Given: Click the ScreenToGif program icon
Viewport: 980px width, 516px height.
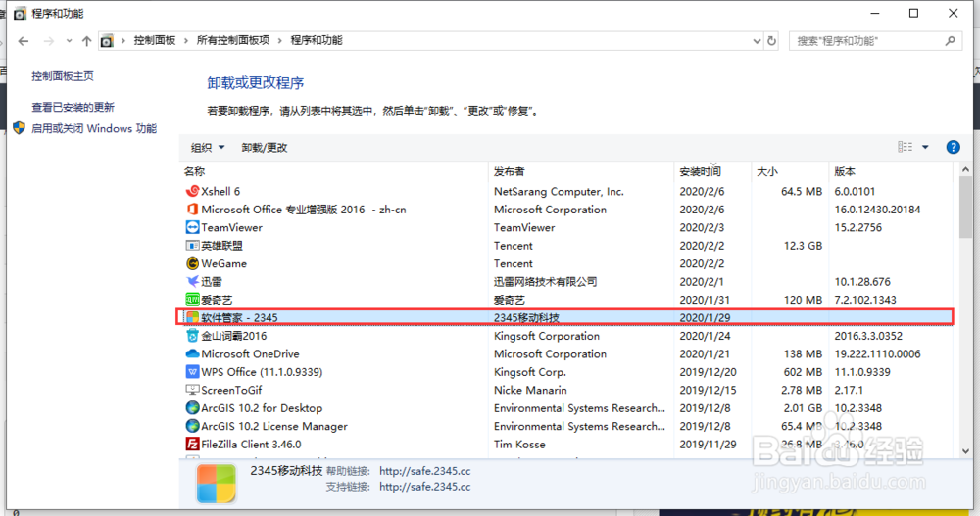Looking at the screenshot, I should click(192, 390).
